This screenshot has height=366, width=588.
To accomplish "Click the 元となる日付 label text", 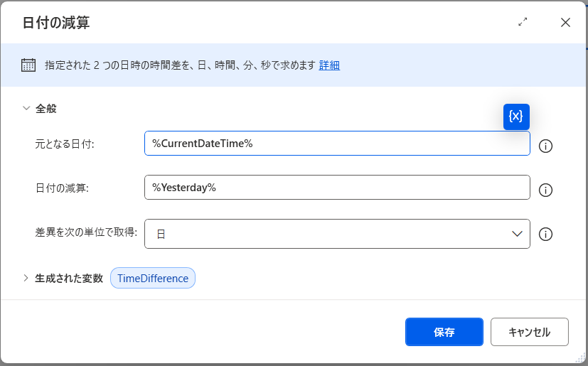I will pos(65,144).
